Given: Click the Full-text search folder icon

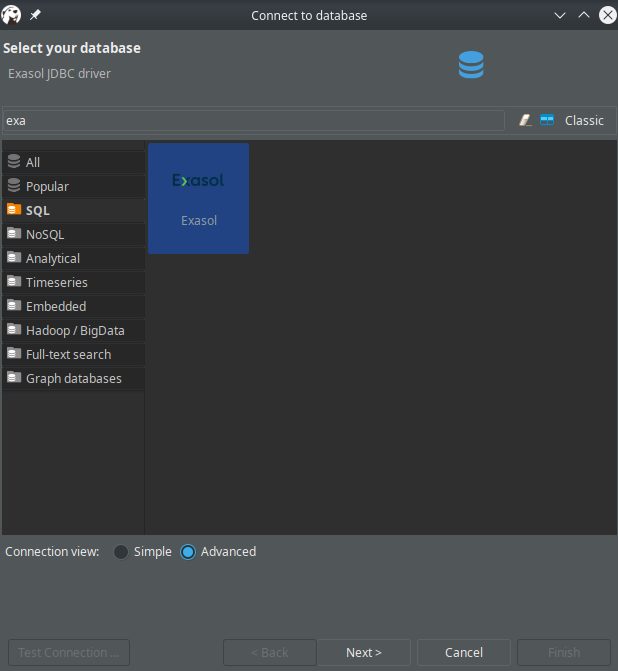Looking at the screenshot, I should point(14,353).
